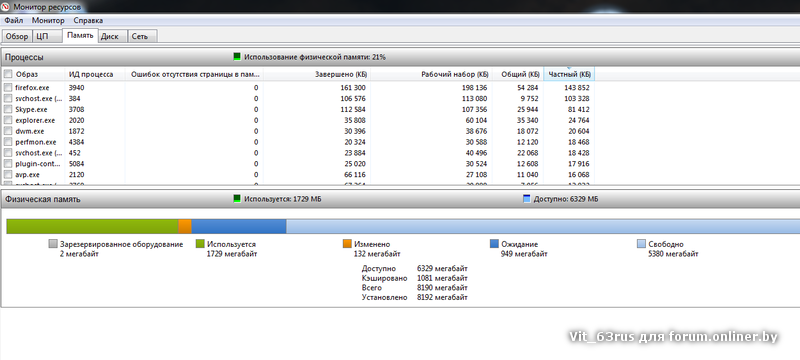Check the avp.exe process checkbox
This screenshot has width=800, height=360.
pos(8,174)
